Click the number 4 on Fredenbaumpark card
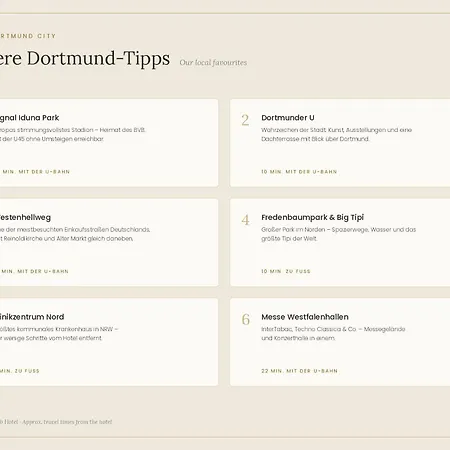Screen dimensions: 450x450 point(245,220)
